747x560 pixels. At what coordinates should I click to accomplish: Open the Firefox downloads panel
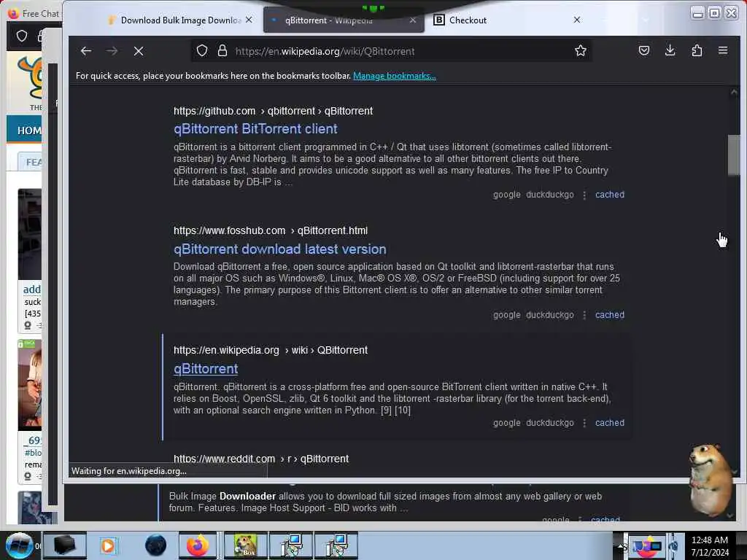pos(670,50)
